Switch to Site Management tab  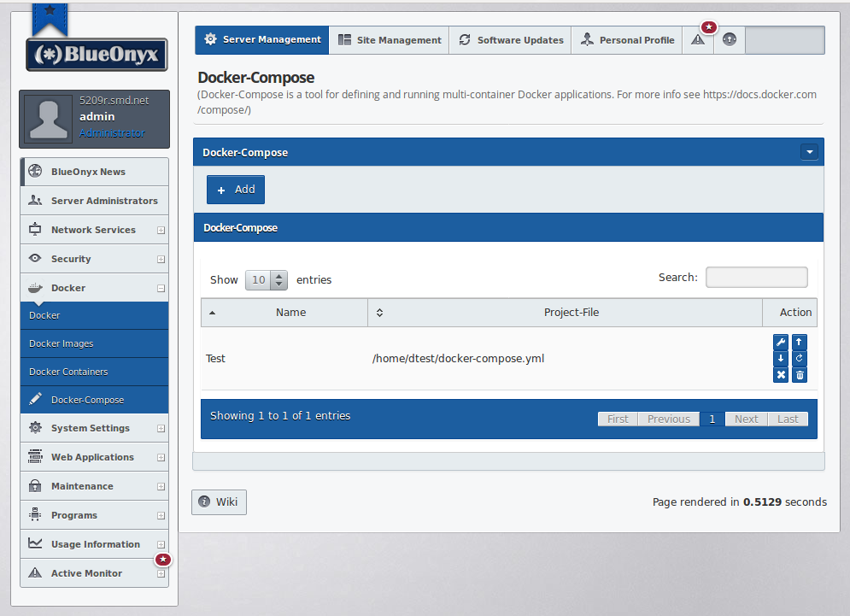pos(390,39)
